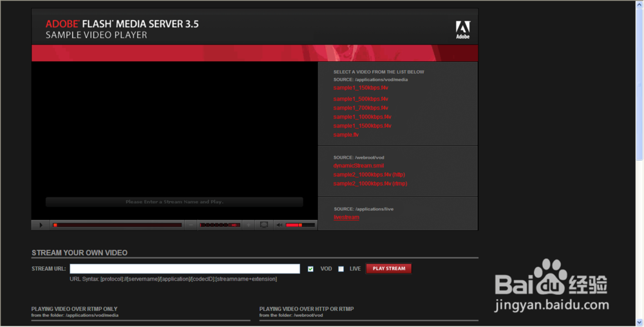This screenshot has width=644, height=327.
Task: Play sample1_700kbps.f4v
Action: tap(361, 108)
